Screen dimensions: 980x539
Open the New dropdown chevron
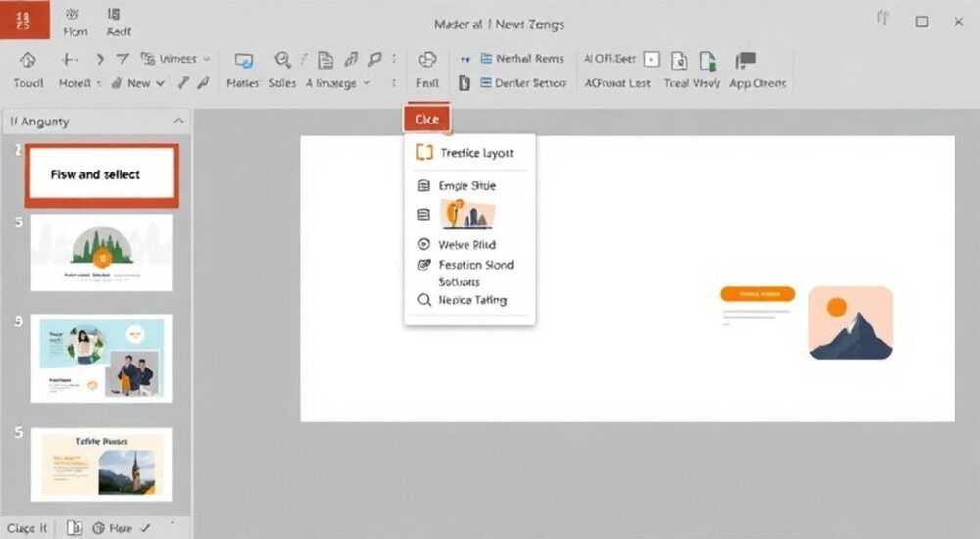[160, 83]
